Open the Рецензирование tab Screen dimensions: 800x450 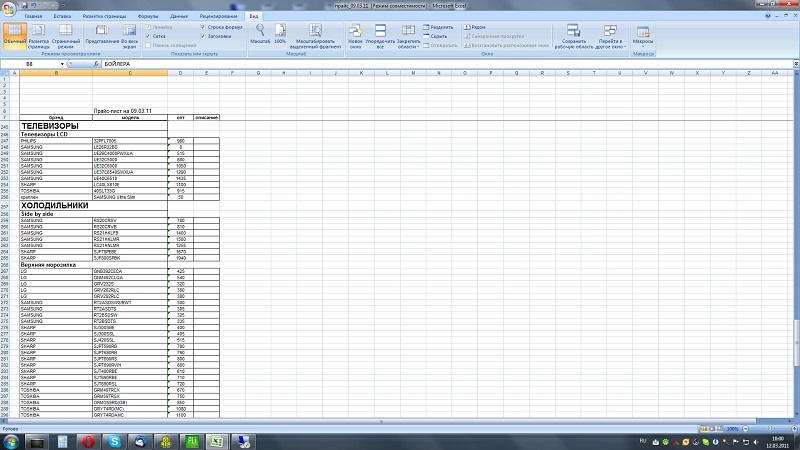click(218, 16)
